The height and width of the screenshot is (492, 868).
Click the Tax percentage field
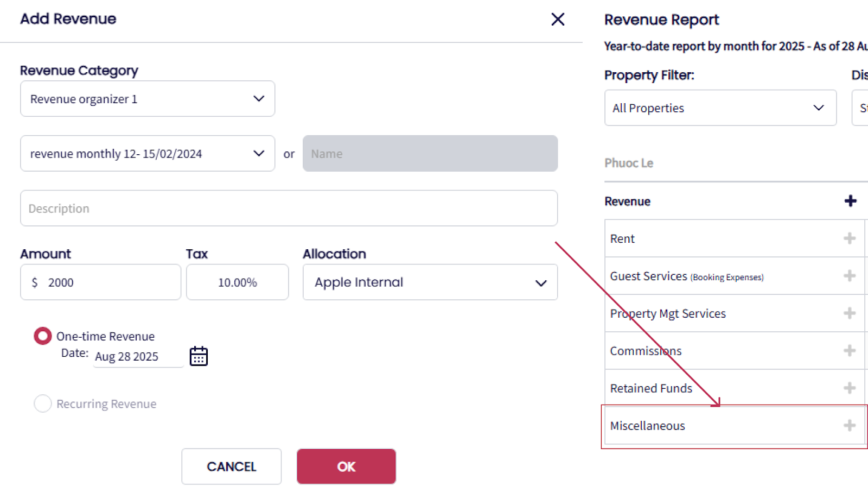pos(238,282)
